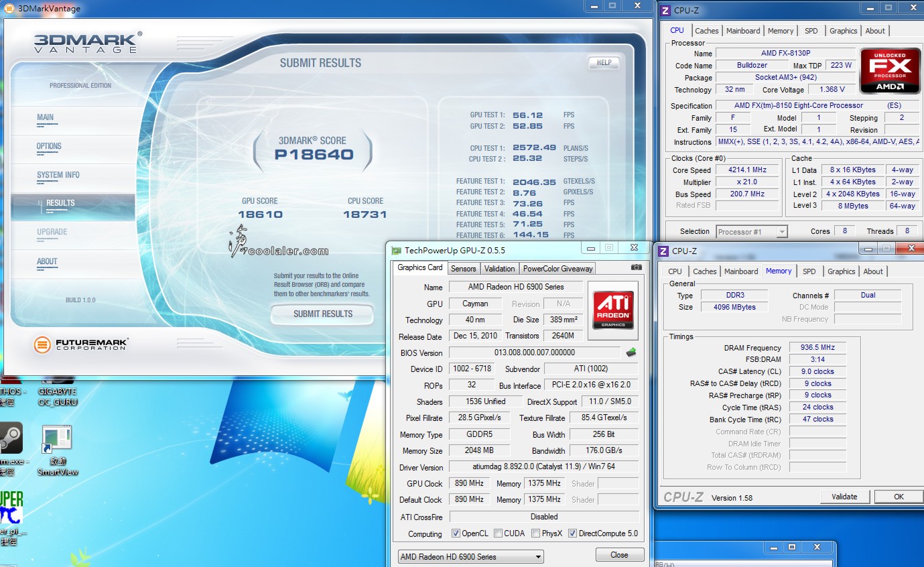Click the Core Voltage value 1.368 V
The height and width of the screenshot is (567, 924).
pos(832,89)
